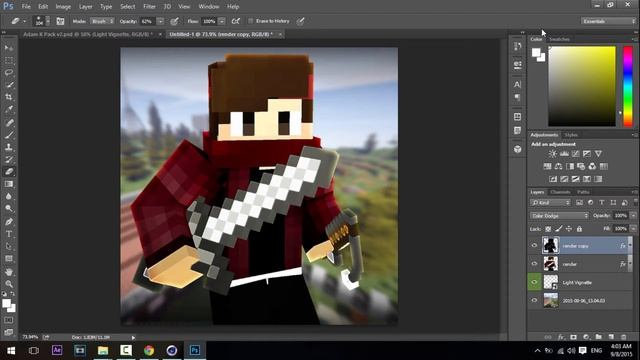Select the Eyedropper tool

pyautogui.click(x=9, y=109)
